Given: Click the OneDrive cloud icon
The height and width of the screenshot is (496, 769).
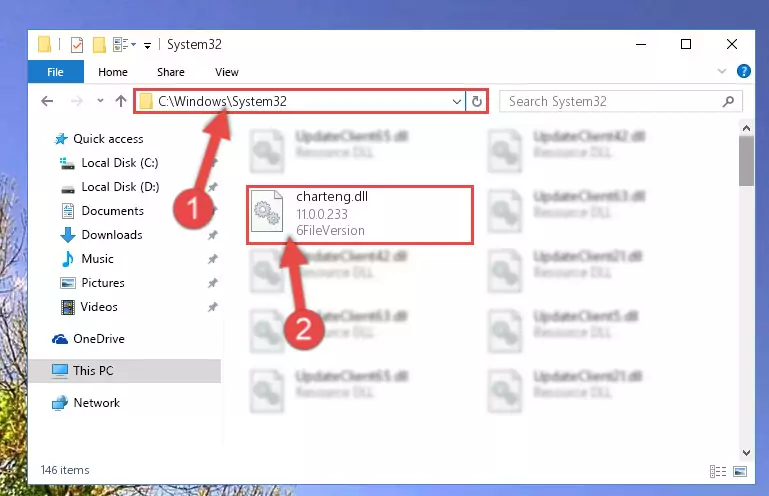Looking at the screenshot, I should (60, 339).
